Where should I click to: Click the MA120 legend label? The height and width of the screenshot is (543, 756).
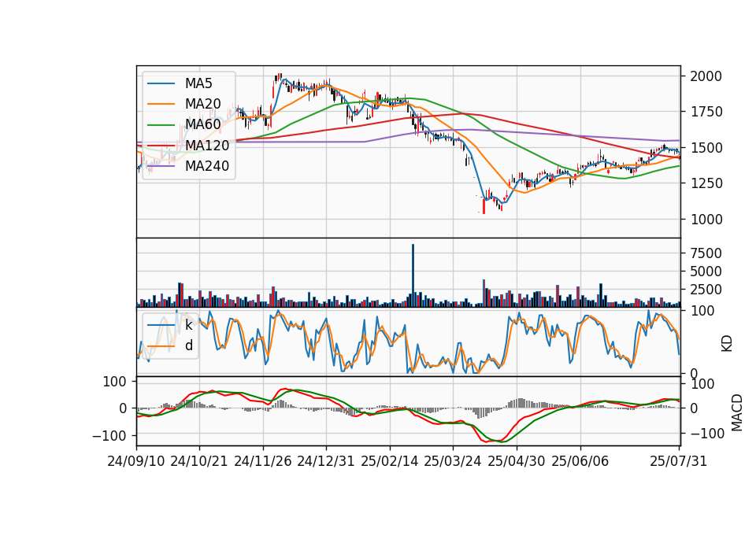[207, 145]
